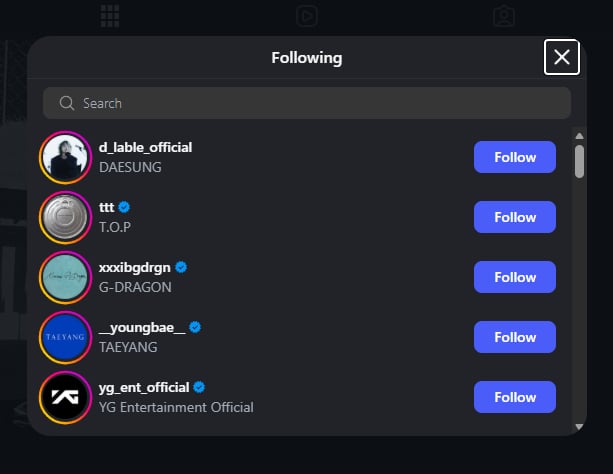Screen dimensions: 613x474
Task: Switch to the grid posts tab
Action: (110, 15)
